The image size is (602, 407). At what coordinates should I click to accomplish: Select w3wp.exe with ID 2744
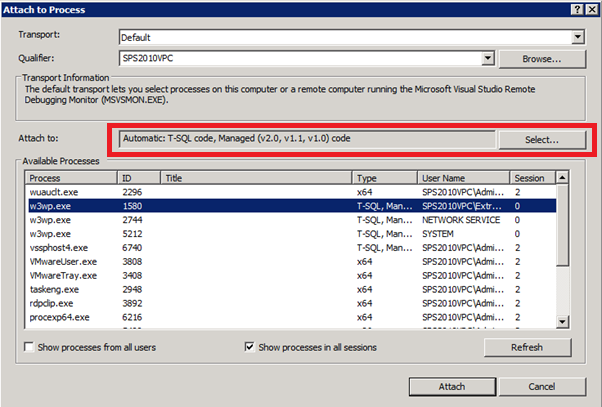pyautogui.click(x=292, y=220)
